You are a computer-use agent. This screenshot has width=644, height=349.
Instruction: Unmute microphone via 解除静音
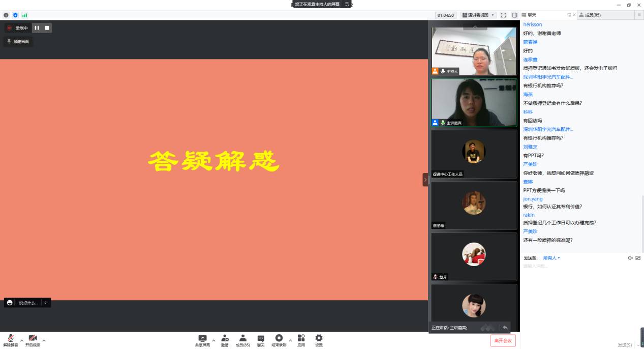coord(10,340)
